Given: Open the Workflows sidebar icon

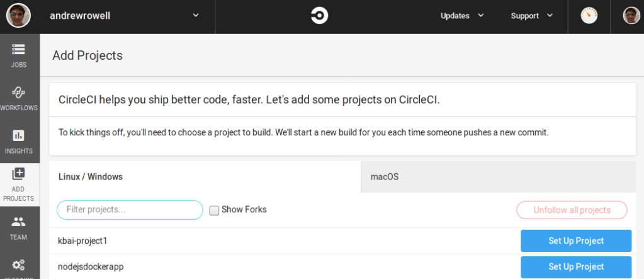Looking at the screenshot, I should pyautogui.click(x=19, y=93).
